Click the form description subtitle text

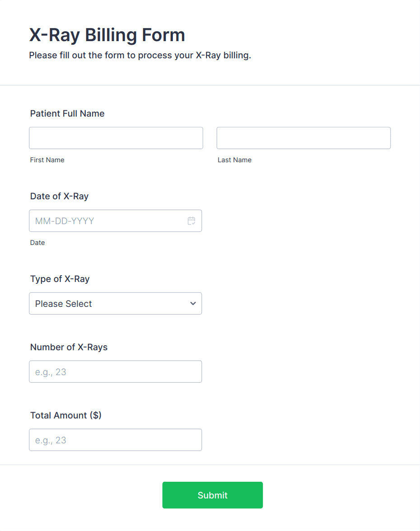click(140, 55)
